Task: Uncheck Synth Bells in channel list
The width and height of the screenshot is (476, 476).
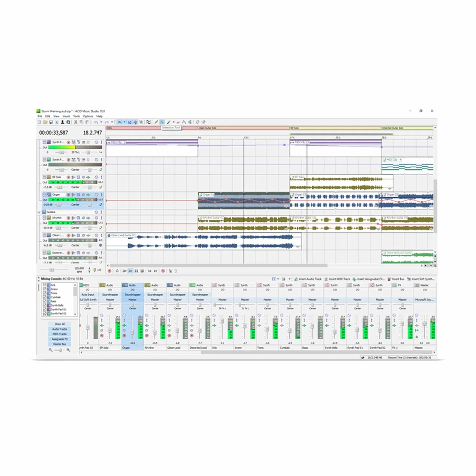Action: tap(45, 305)
